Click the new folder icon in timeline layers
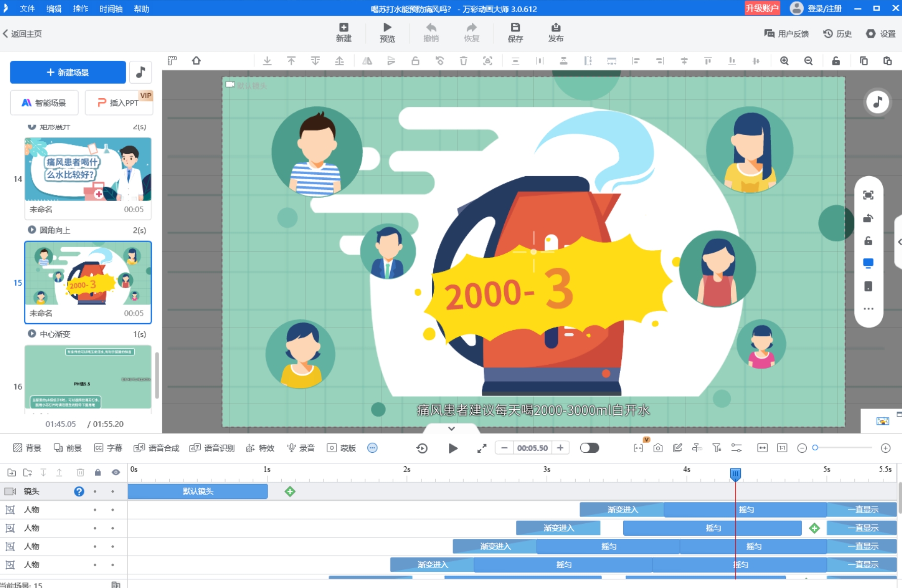Screen dimensions: 902x588 click(x=27, y=473)
